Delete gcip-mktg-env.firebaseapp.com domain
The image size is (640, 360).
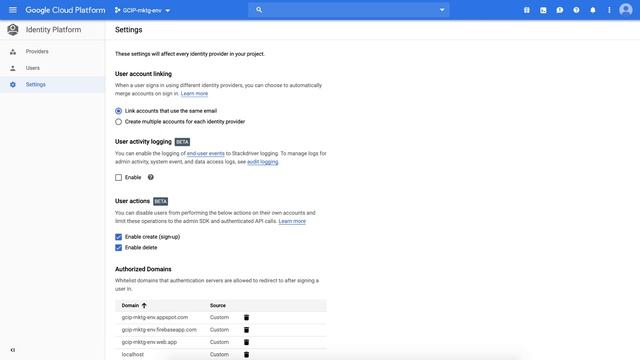[246, 329]
